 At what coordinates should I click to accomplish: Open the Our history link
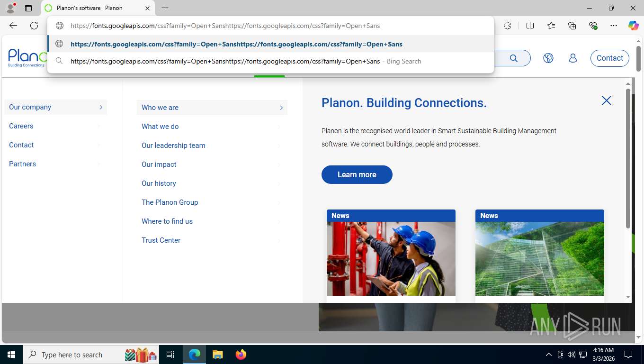click(x=159, y=183)
